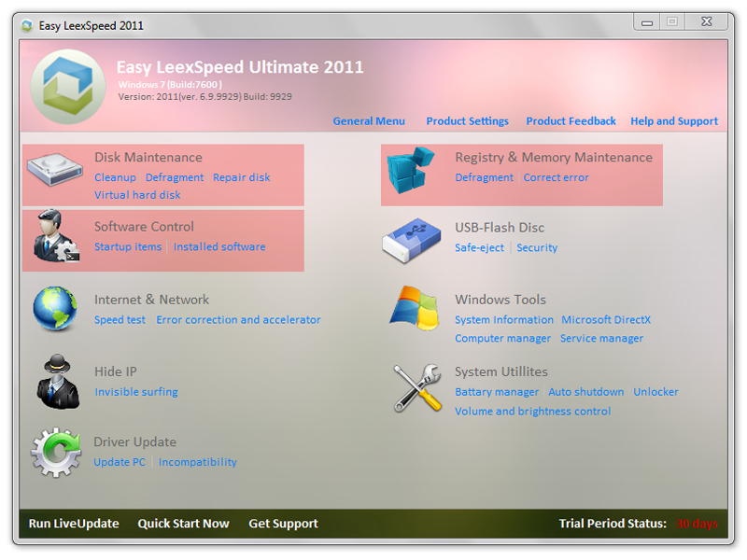Click the Windows Tools flag icon
This screenshot has height=560, width=747.
click(415, 308)
